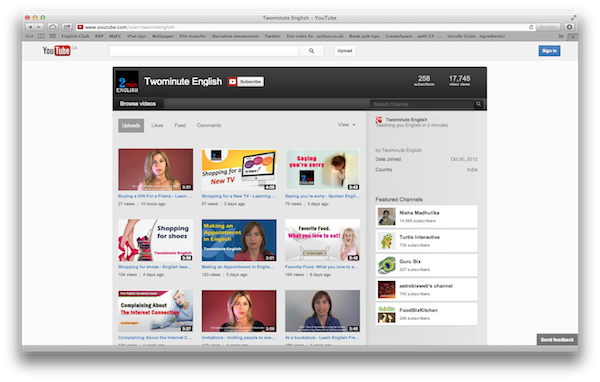Open At a bookstore video thumbnail
Viewport: 600px width, 382px height.
pos(323,311)
